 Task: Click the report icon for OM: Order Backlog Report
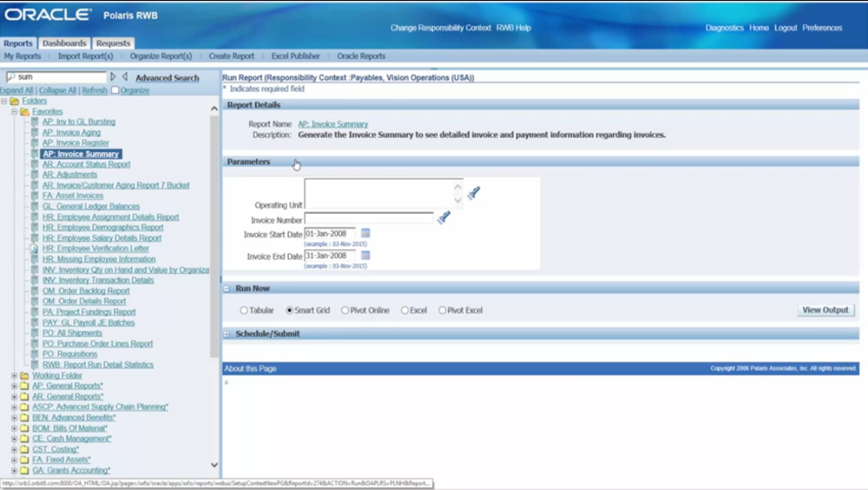coord(35,290)
